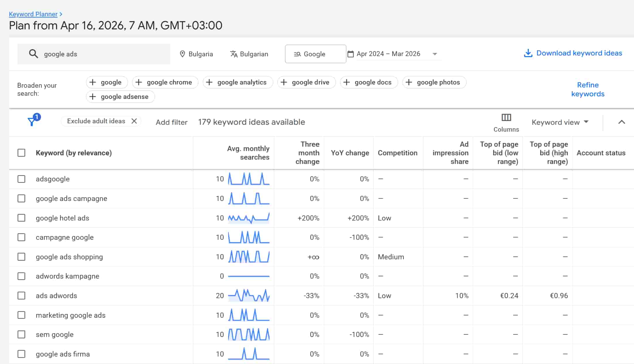Viewport: 634px width, 364px height.
Task: Collapse the filter bar with chevron
Action: tap(622, 122)
